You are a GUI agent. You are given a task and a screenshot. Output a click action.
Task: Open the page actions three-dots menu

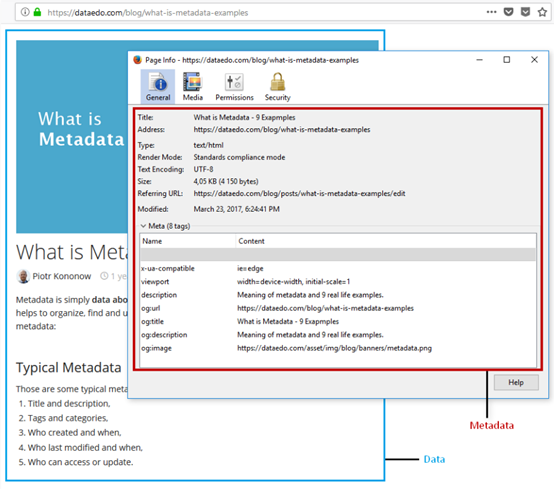tap(491, 12)
